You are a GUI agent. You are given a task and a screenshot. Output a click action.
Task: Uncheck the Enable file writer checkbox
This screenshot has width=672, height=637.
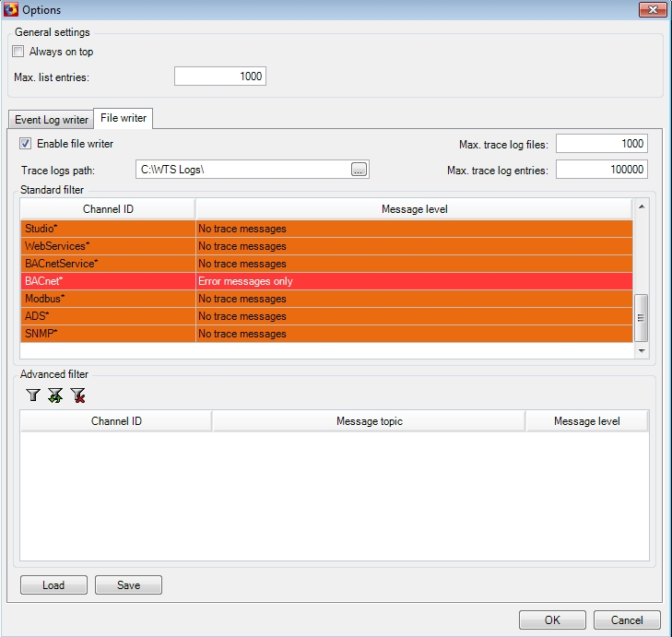(x=26, y=144)
